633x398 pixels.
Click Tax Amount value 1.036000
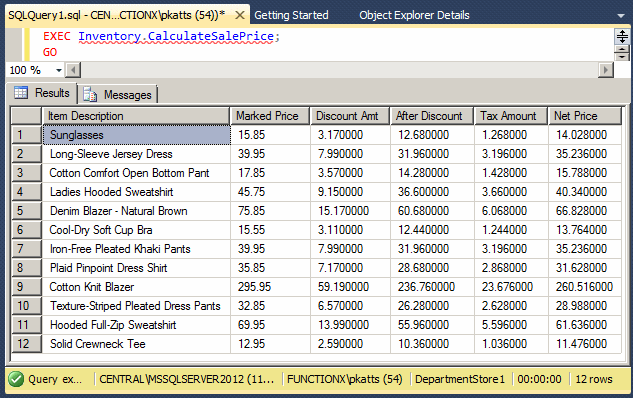[511, 344]
